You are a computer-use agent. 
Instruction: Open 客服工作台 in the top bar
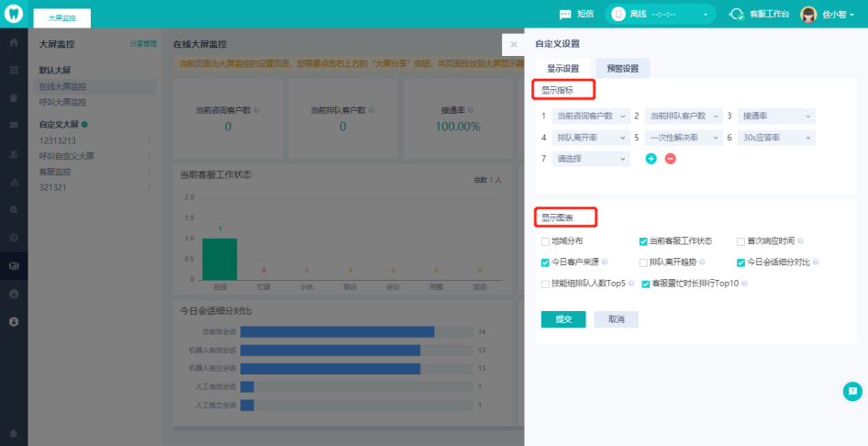tap(770, 15)
